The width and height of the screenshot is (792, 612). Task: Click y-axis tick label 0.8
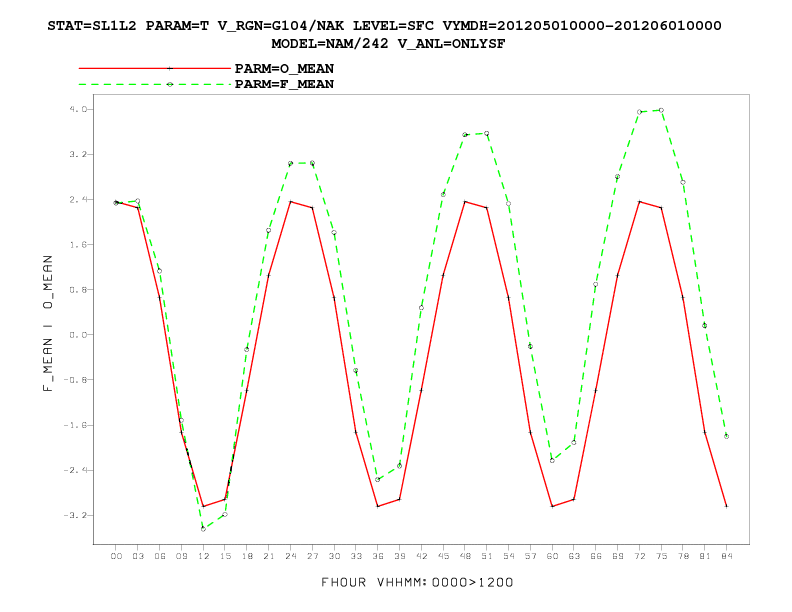pos(77,290)
